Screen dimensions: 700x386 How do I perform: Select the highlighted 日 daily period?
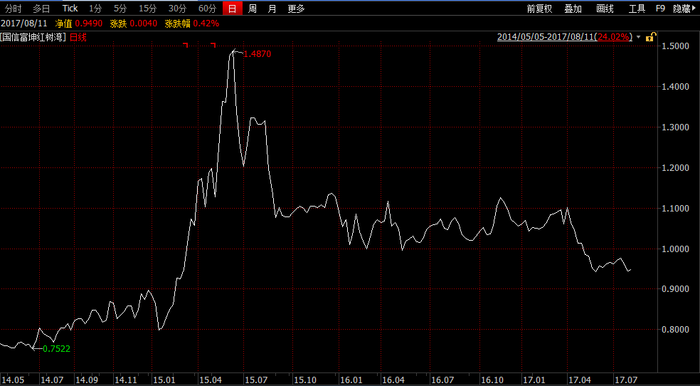pos(233,8)
